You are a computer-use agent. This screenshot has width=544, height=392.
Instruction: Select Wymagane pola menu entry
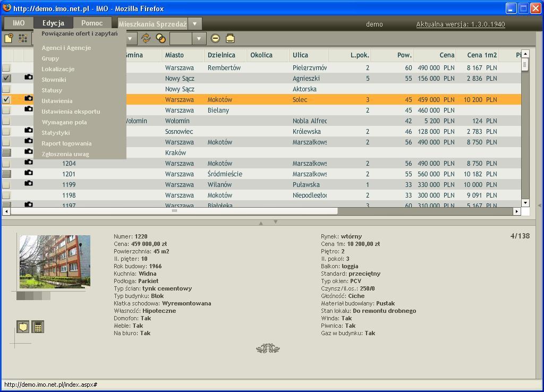tap(64, 122)
